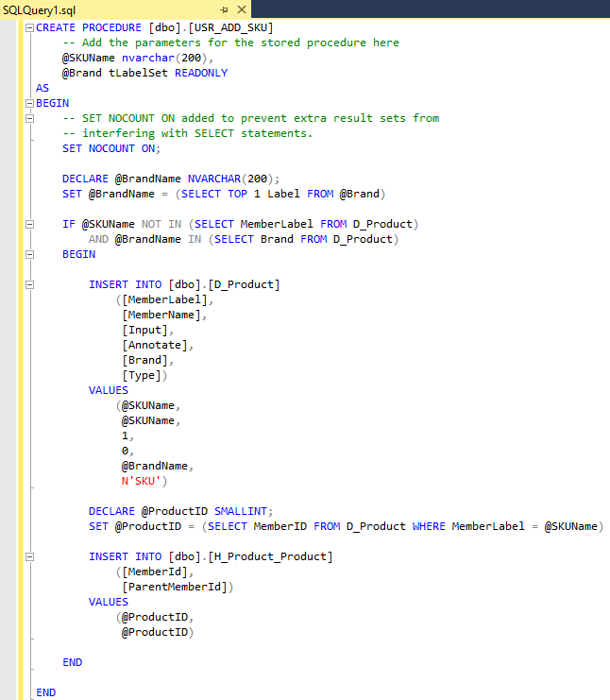The image size is (610, 700).
Task: Click the READONLY keyword
Action: tap(201, 73)
